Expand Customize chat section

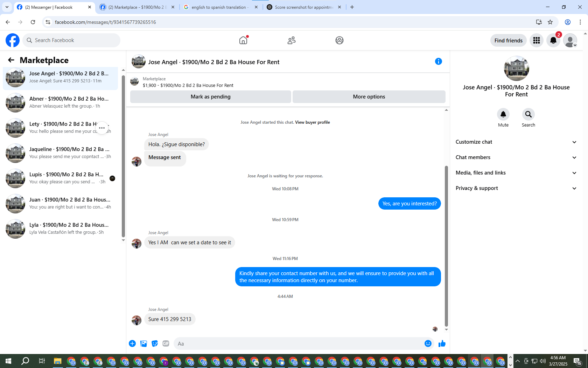click(516, 142)
